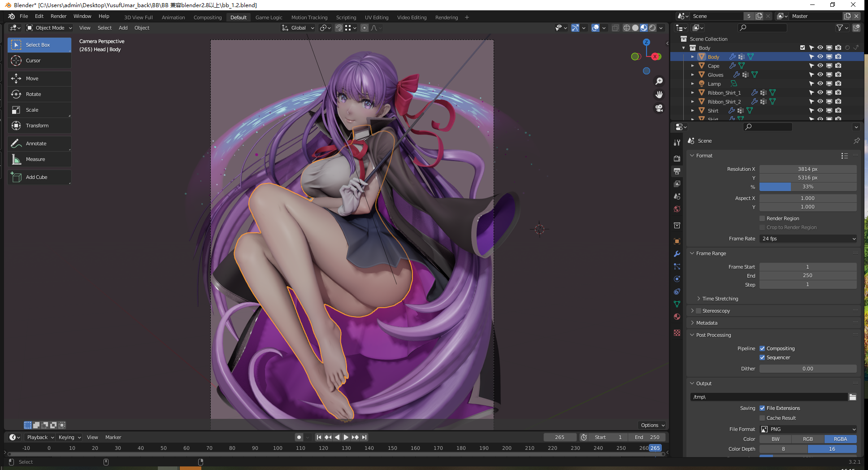
Task: Select the RGB color button
Action: point(807,439)
